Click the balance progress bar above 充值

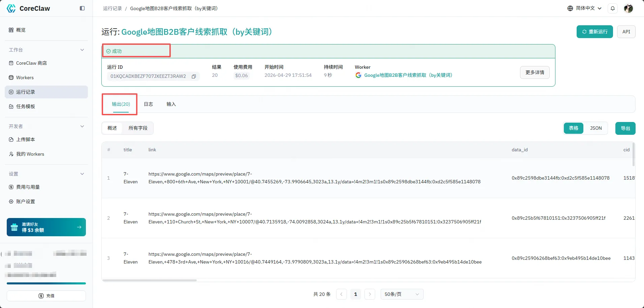coord(46,283)
